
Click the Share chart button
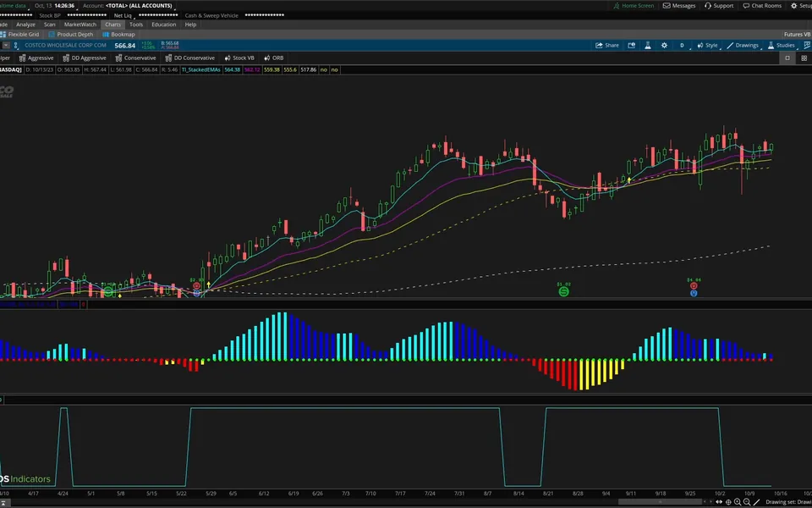pyautogui.click(x=607, y=45)
